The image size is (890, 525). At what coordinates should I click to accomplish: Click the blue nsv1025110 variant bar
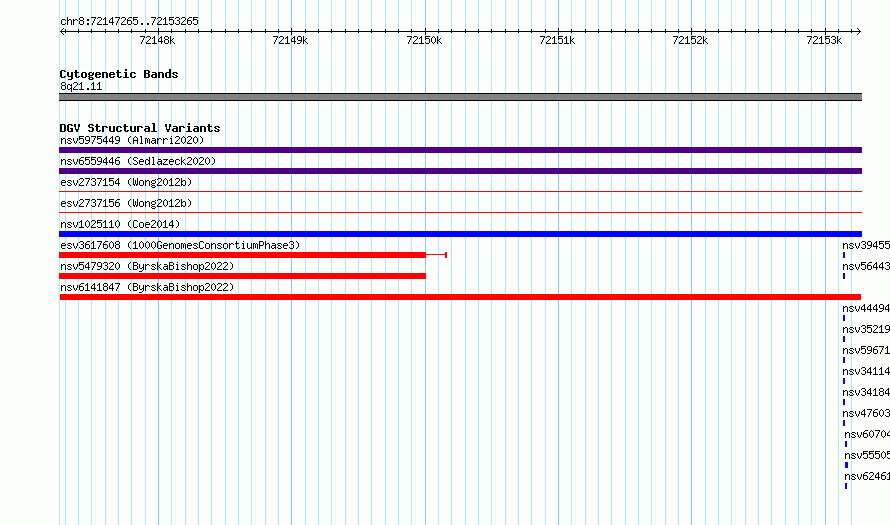point(460,234)
